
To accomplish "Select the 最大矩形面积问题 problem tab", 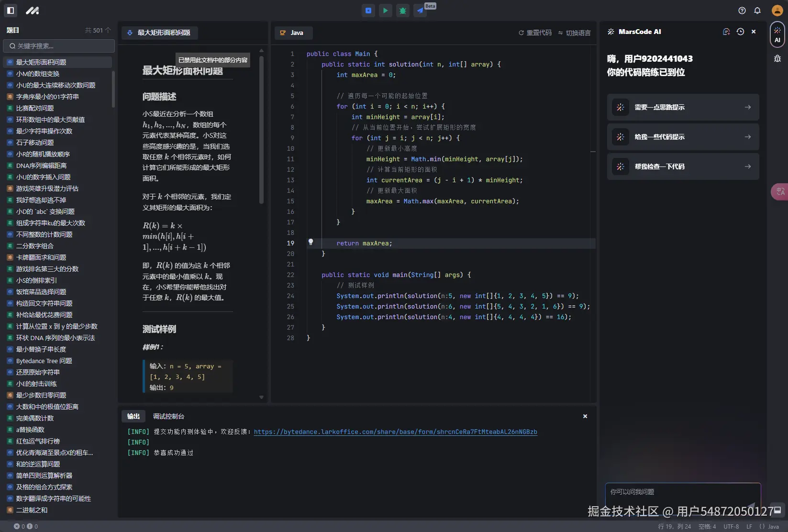I will click(x=159, y=33).
